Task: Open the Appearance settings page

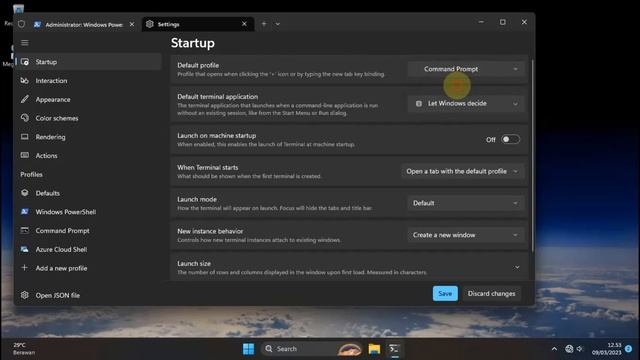Action: click(88, 99)
